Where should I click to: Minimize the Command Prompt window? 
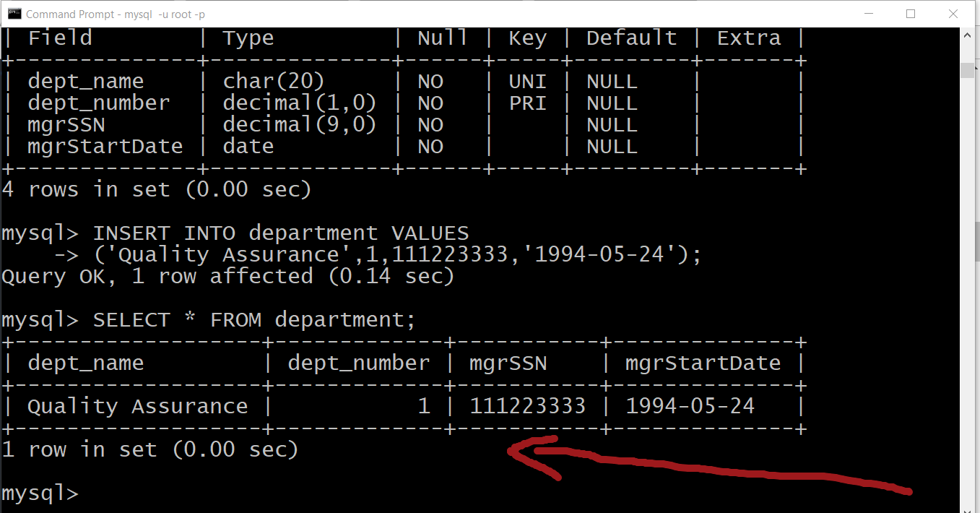[x=870, y=14]
